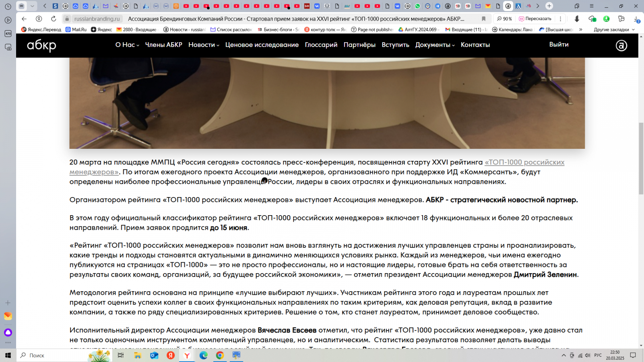Screen dimensions: 644x362
Task: Click the bookmark icon in the address bar
Action: [483, 19]
